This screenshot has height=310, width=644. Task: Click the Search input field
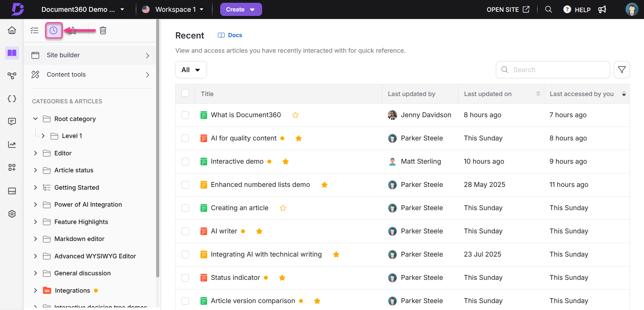[553, 70]
